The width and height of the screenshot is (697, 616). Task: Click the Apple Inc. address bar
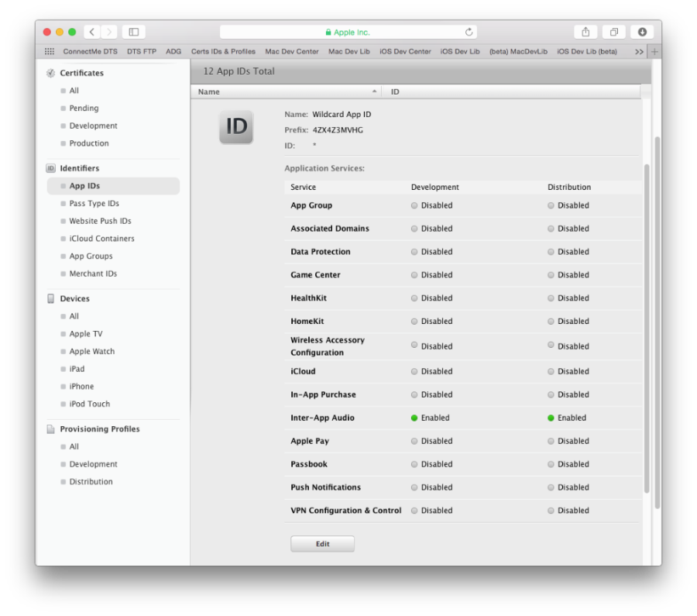tap(348, 33)
